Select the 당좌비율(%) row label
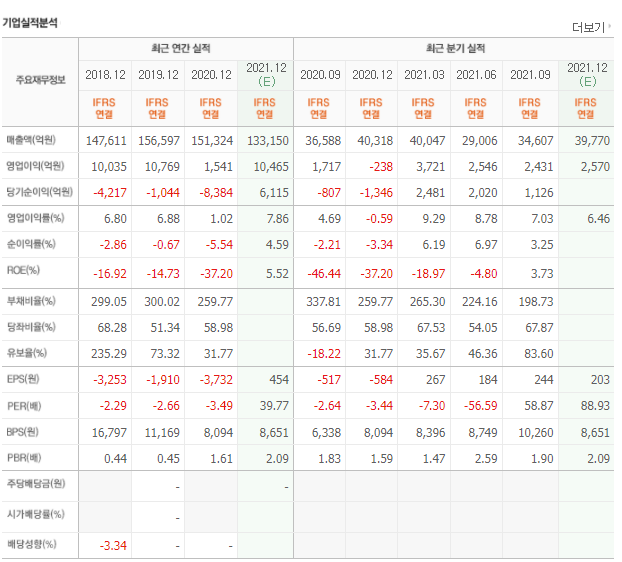The image size is (622, 562). (x=31, y=327)
